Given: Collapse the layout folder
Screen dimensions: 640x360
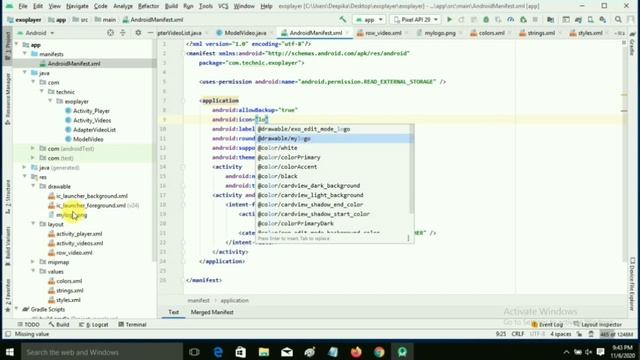Looking at the screenshot, I should 33,224.
